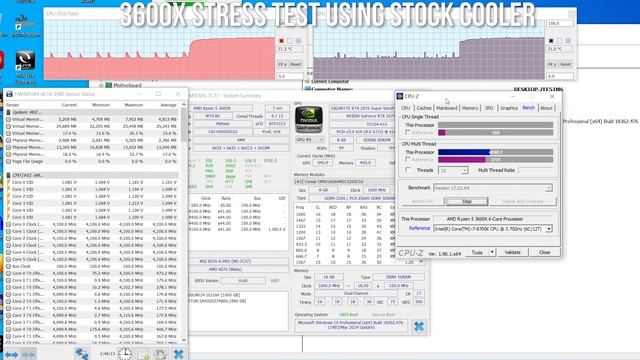Click the HWiNFO64 sensor window title icon
This screenshot has width=640, height=360.
click(x=9, y=94)
